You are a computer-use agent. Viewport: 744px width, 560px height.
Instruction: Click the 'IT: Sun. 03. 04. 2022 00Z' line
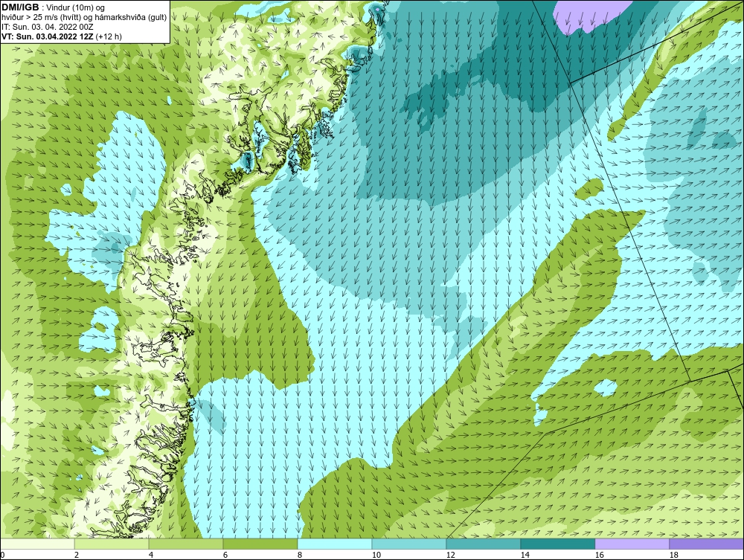[48, 27]
